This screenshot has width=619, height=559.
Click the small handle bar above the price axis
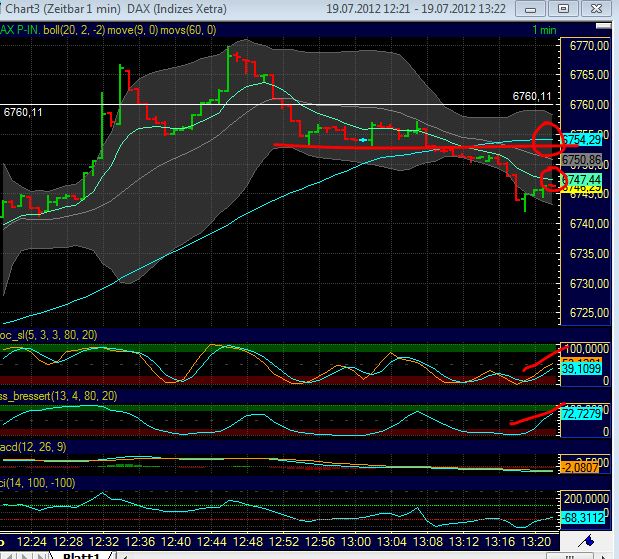click(603, 26)
